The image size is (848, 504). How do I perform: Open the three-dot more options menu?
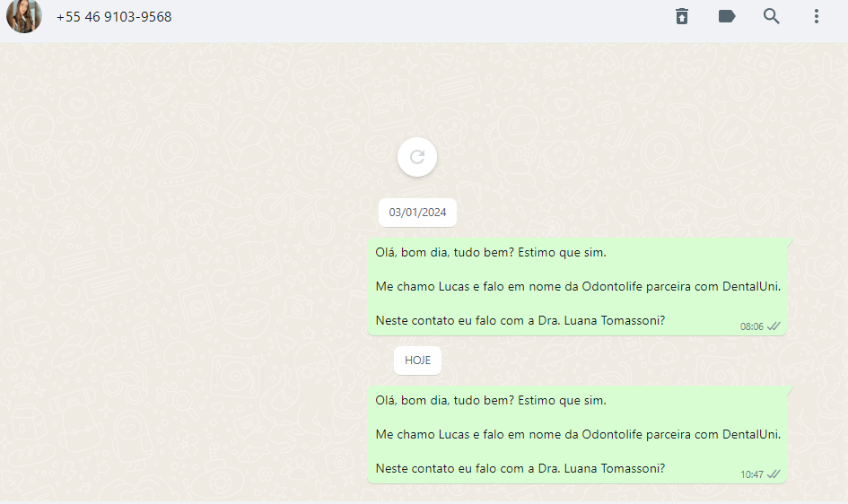click(x=816, y=16)
